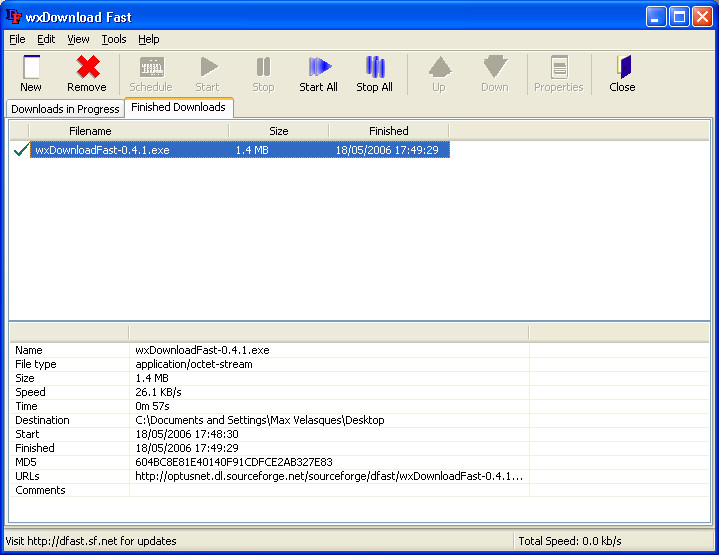Maximize the wxDownload Fast window
The width and height of the screenshot is (719, 555).
tap(679, 17)
